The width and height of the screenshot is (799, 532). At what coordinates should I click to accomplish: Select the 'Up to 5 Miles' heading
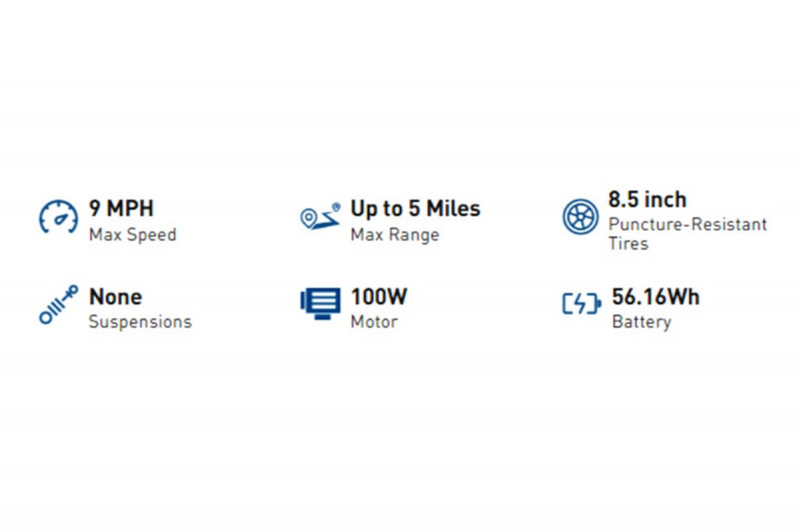414,210
